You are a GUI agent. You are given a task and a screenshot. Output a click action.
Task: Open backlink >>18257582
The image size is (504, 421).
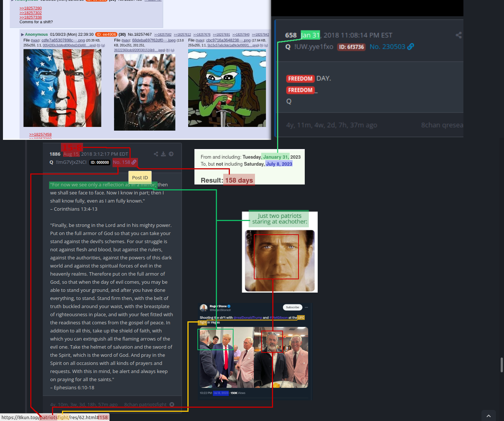[x=163, y=35]
